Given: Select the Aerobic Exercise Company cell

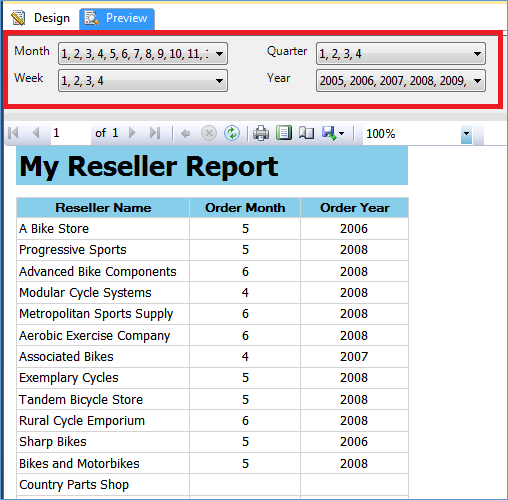Looking at the screenshot, I should tap(103, 335).
